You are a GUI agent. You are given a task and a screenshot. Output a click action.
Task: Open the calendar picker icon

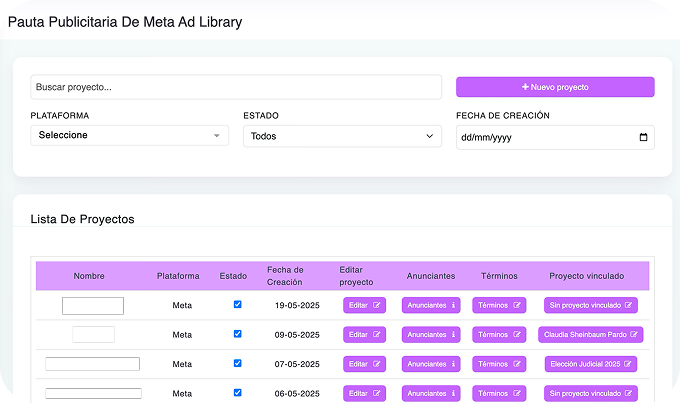tap(644, 137)
